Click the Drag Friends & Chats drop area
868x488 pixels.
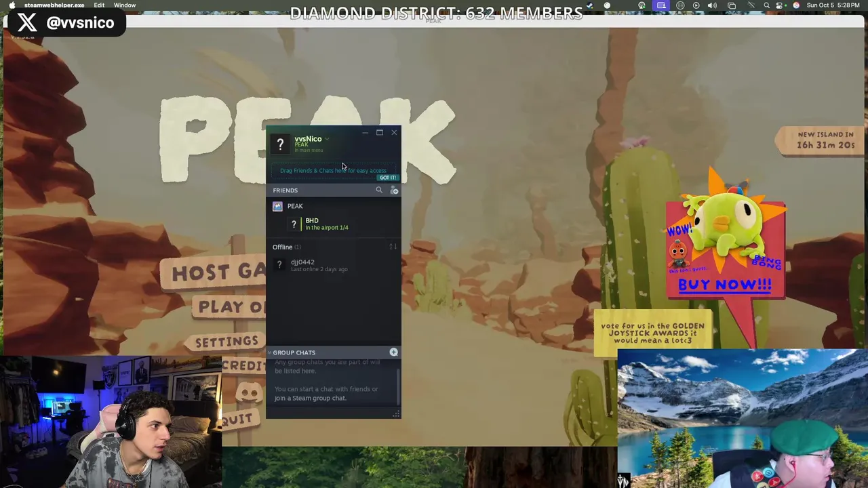[333, 171]
